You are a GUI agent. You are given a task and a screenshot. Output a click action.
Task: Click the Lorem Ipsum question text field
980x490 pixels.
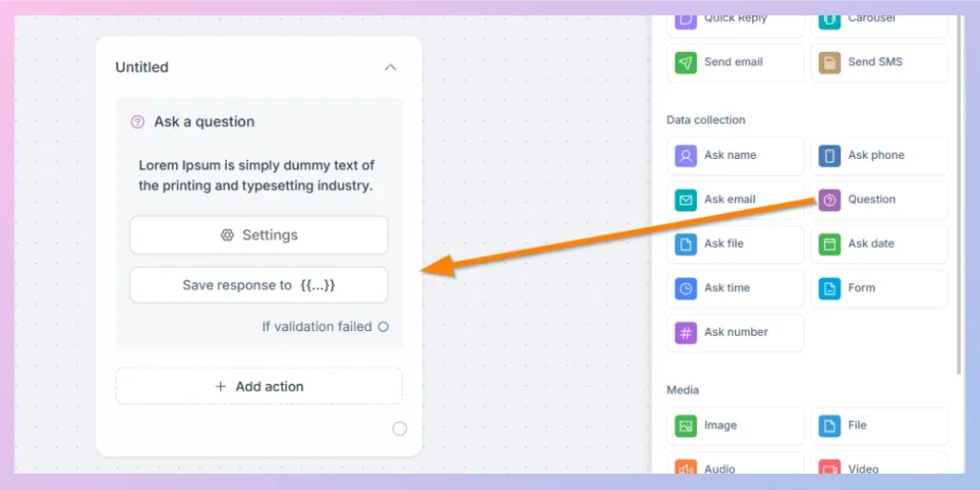tap(256, 176)
